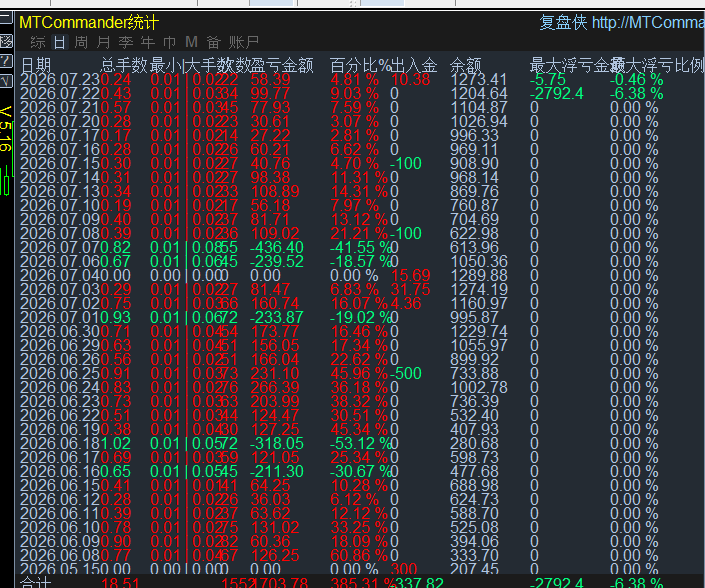Switch to the 周 weekly tab
The width and height of the screenshot is (705, 588).
[x=81, y=42]
